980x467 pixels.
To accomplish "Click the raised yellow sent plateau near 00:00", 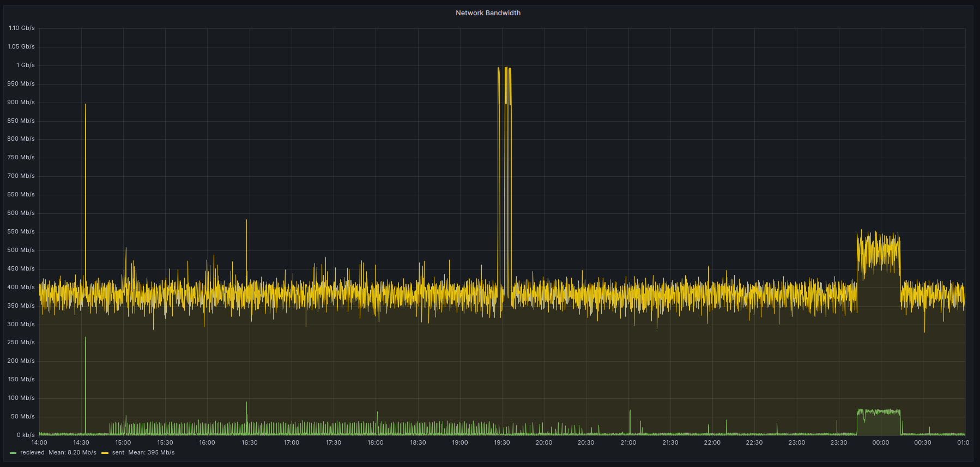I will [x=878, y=251].
